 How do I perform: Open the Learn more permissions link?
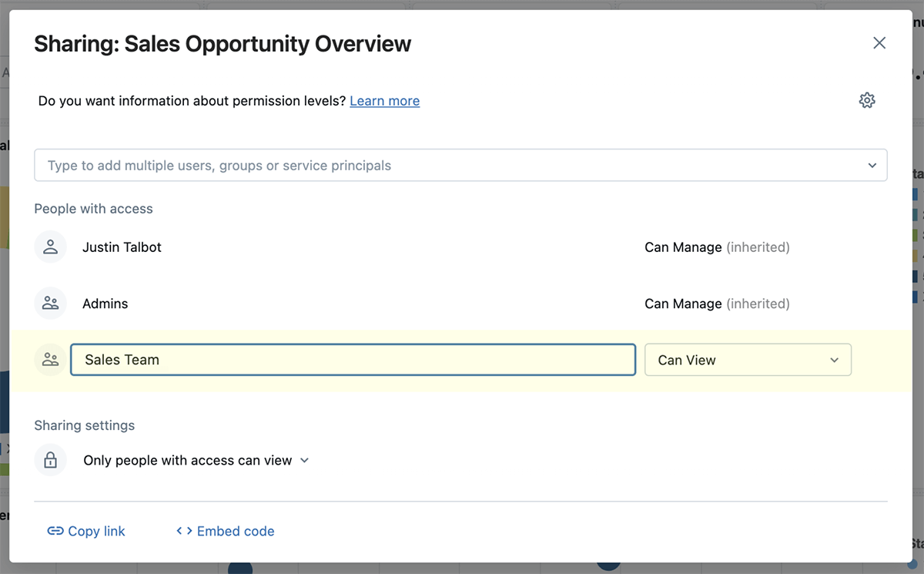click(384, 101)
